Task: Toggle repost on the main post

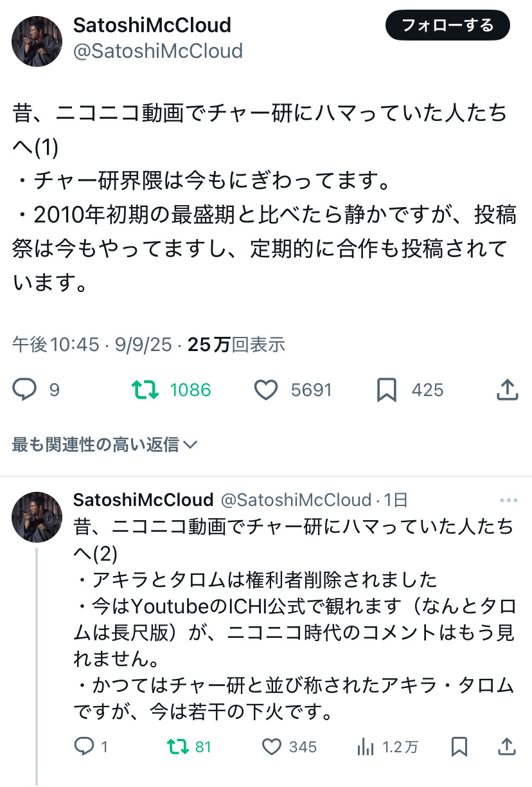Action: [x=145, y=390]
